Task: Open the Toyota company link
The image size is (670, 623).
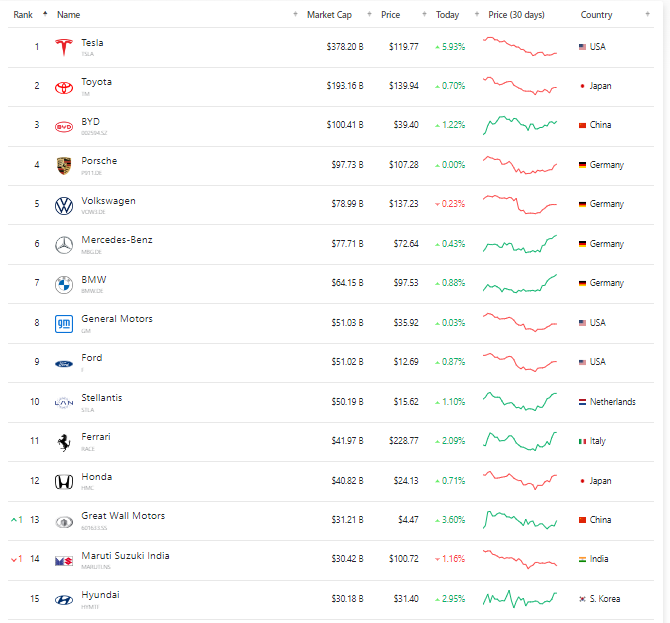Action: point(97,82)
